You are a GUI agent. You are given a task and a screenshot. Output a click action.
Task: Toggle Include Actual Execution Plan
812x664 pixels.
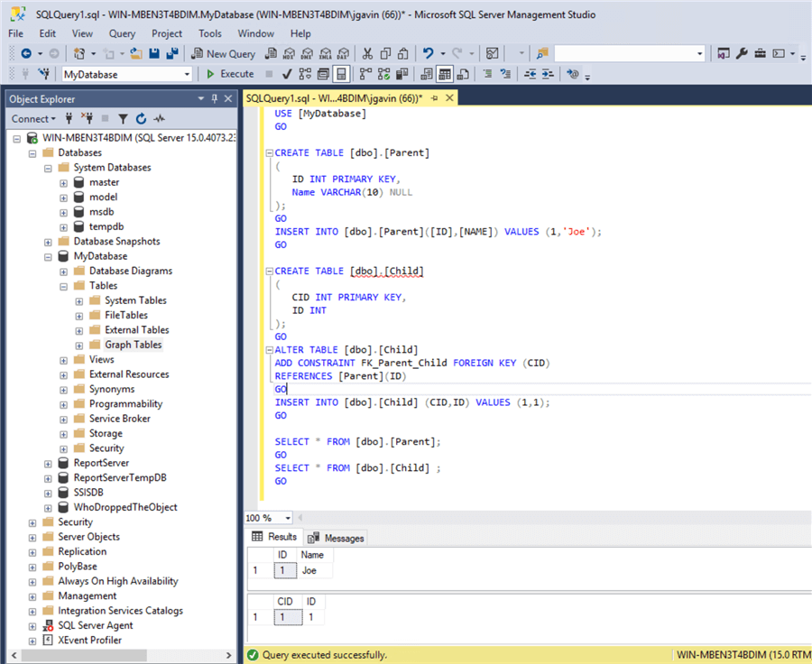[x=365, y=74]
